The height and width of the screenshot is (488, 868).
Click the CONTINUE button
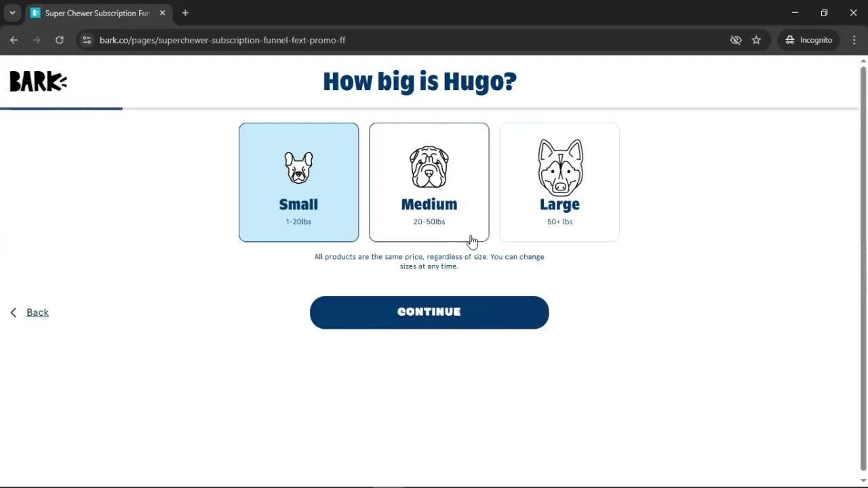[x=429, y=312]
